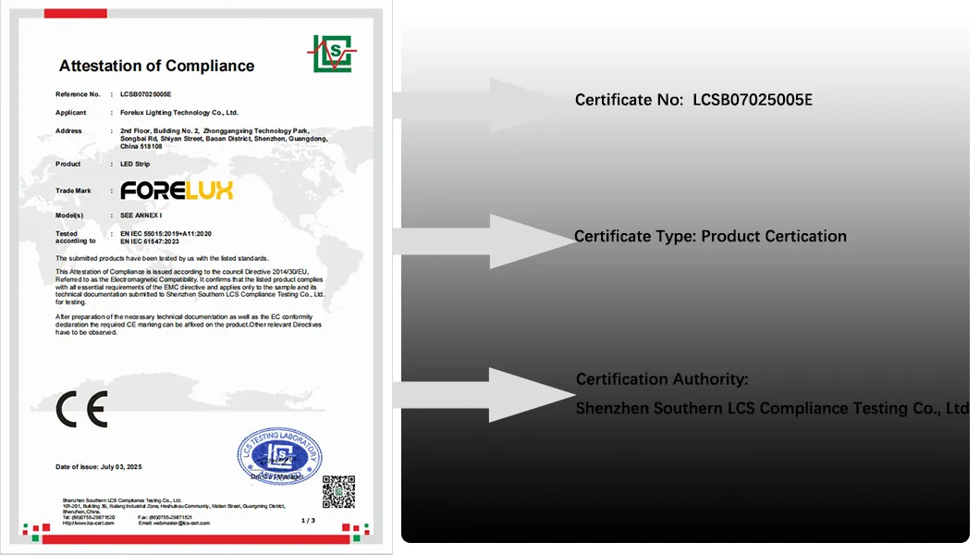Click the QR code on the certificate
Viewport: 980px width, 555px height.
click(338, 491)
